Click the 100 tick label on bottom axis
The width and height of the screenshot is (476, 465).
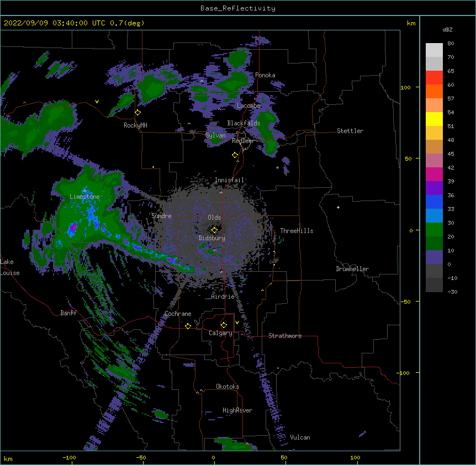[x=355, y=457]
